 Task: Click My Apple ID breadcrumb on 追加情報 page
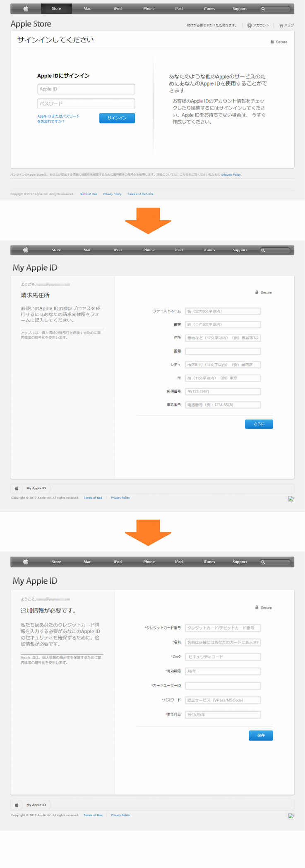36,805
